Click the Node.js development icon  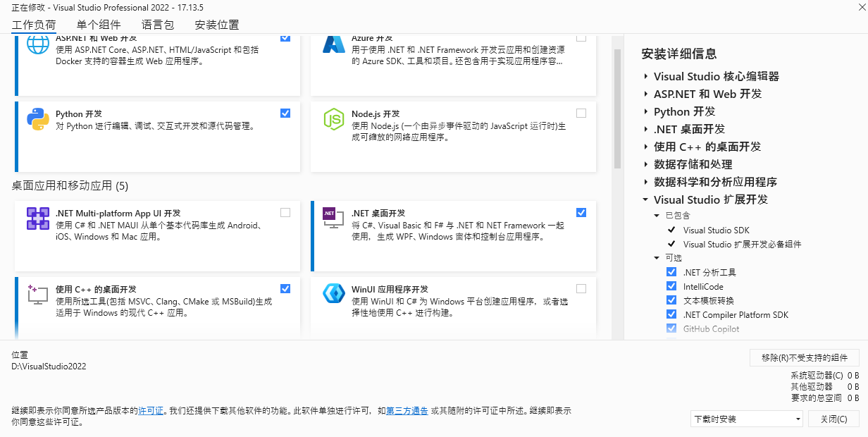333,119
